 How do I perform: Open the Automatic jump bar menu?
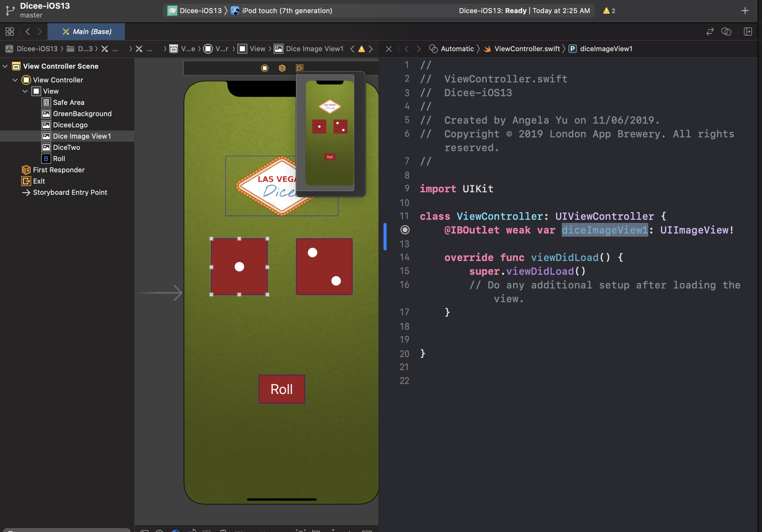(457, 49)
